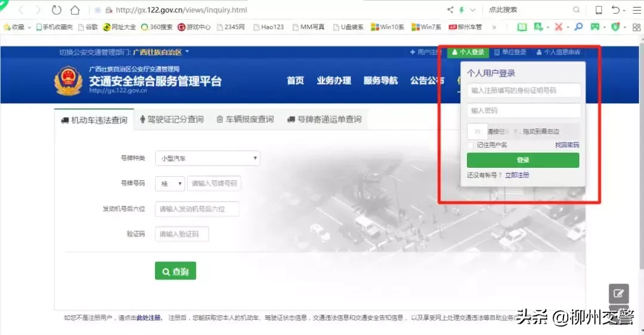Click the green translate extension icon
The height and width of the screenshot is (335, 644).
point(538,27)
